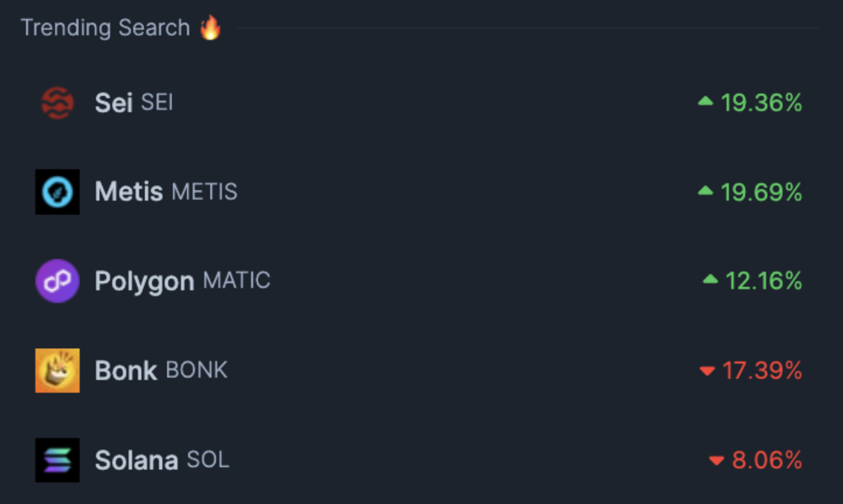This screenshot has height=504, width=843.
Task: Click the 12.16% change for Polygon
Action: [x=763, y=281]
